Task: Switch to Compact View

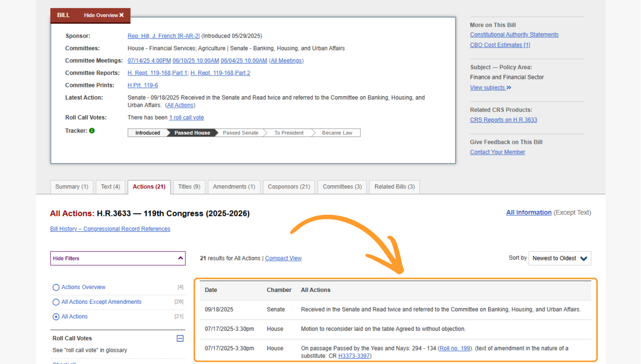Action: 283,258
